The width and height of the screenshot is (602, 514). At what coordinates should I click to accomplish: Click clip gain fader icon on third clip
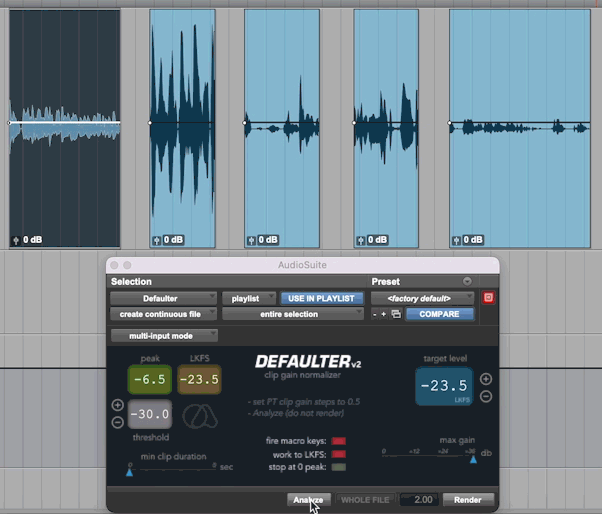click(x=251, y=241)
